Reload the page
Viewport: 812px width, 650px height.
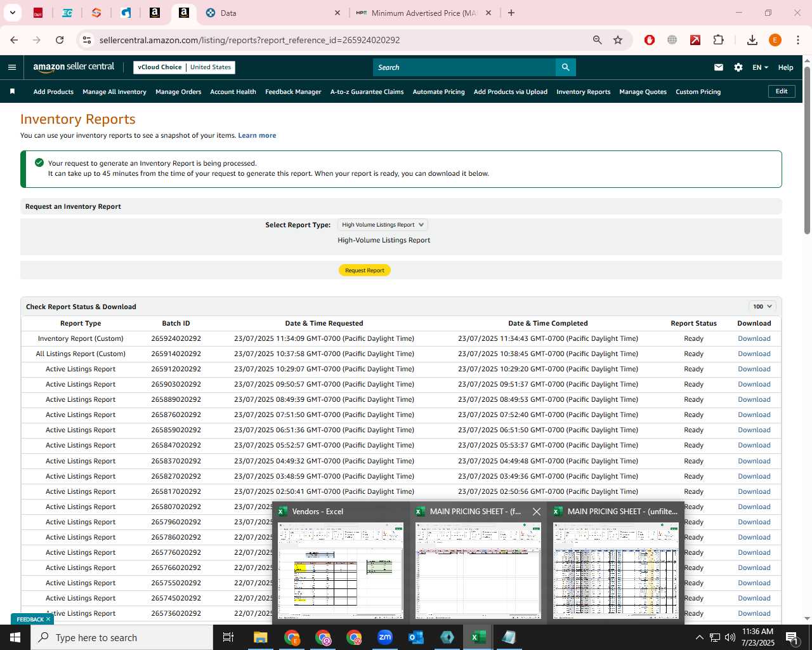click(x=60, y=40)
